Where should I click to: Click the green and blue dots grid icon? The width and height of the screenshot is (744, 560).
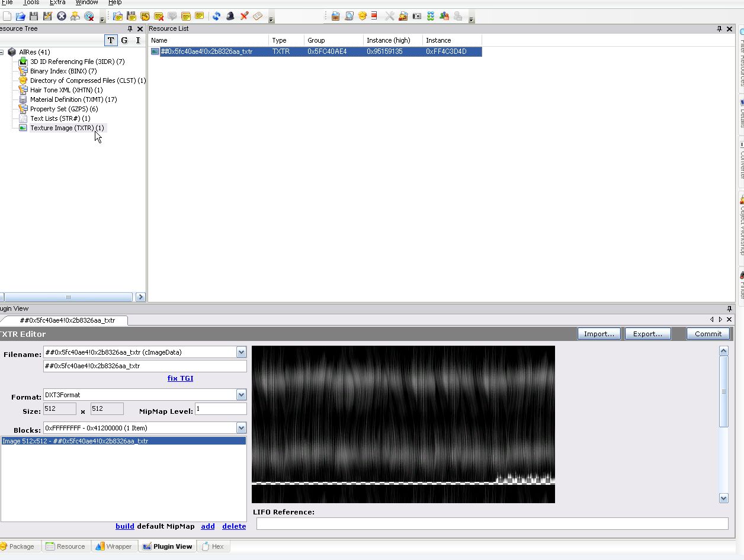tap(431, 16)
